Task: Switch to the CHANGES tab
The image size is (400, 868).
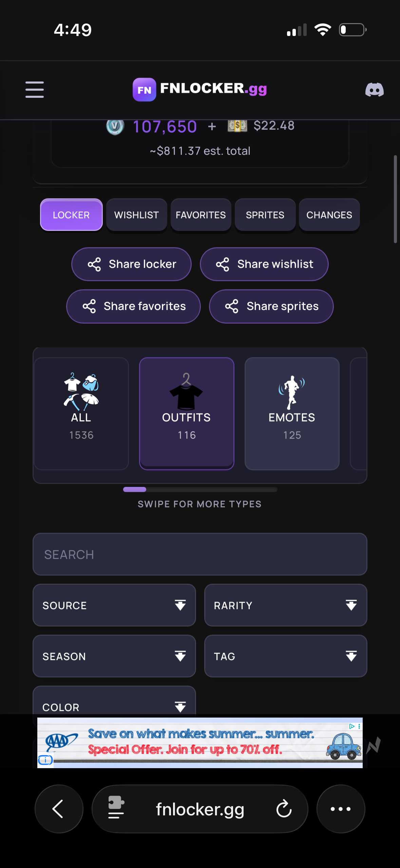Action: 329,215
